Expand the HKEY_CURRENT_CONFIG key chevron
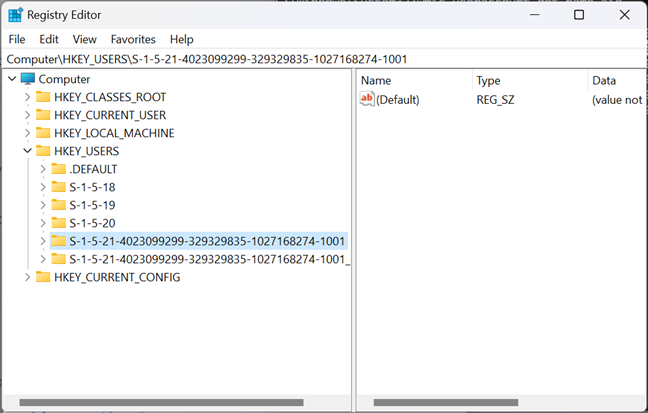The image size is (648, 413). [x=28, y=277]
